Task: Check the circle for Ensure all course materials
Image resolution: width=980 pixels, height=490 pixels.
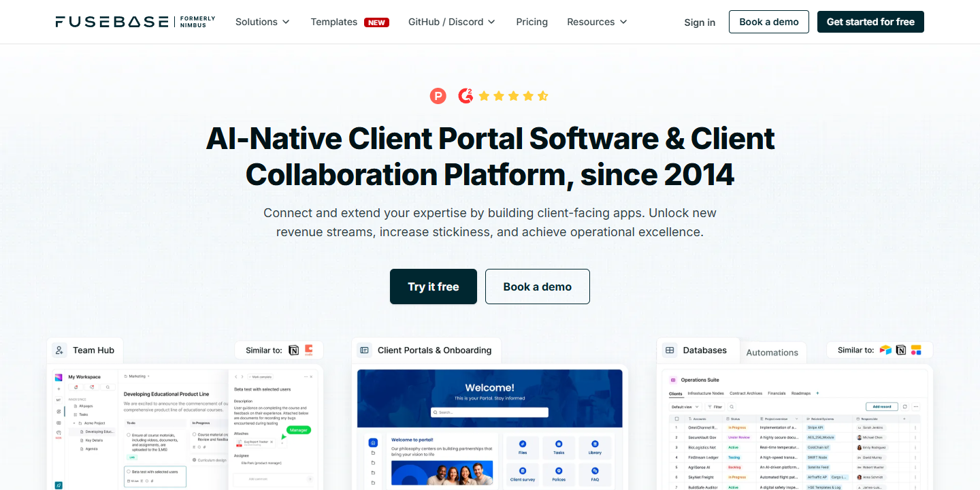Action: 129,435
